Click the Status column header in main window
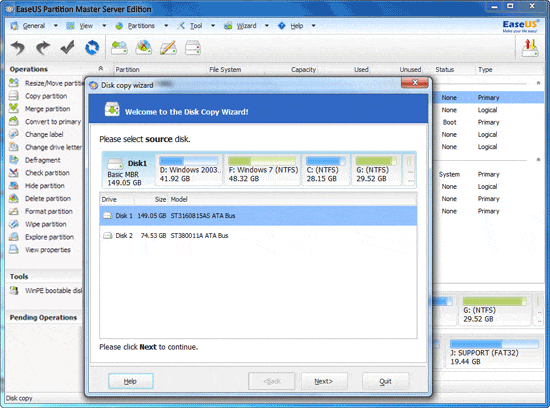This screenshot has width=550, height=408. click(x=445, y=69)
